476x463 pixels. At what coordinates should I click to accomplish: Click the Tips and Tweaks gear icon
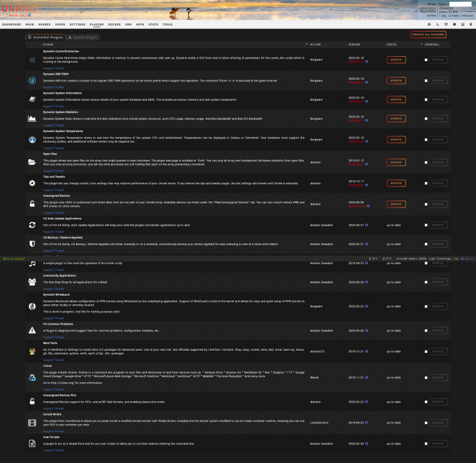32,183
